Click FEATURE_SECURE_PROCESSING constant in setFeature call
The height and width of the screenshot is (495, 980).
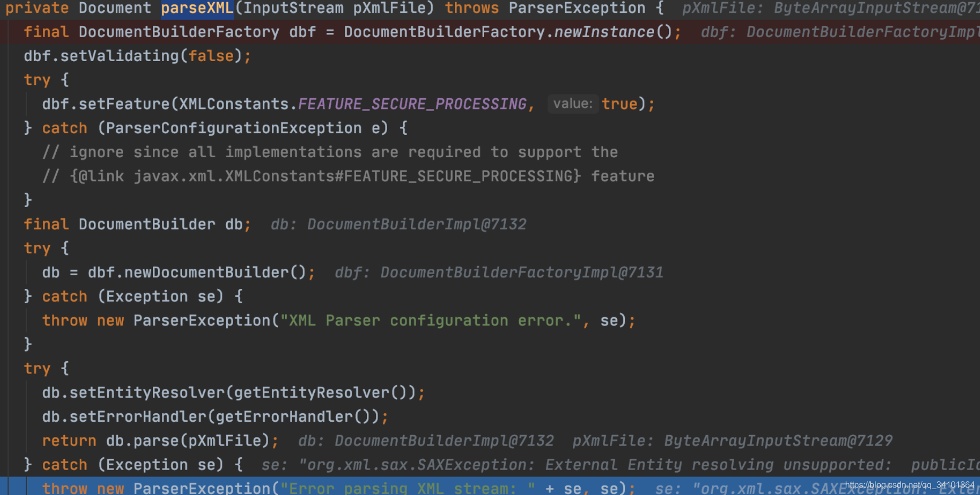[x=412, y=104]
